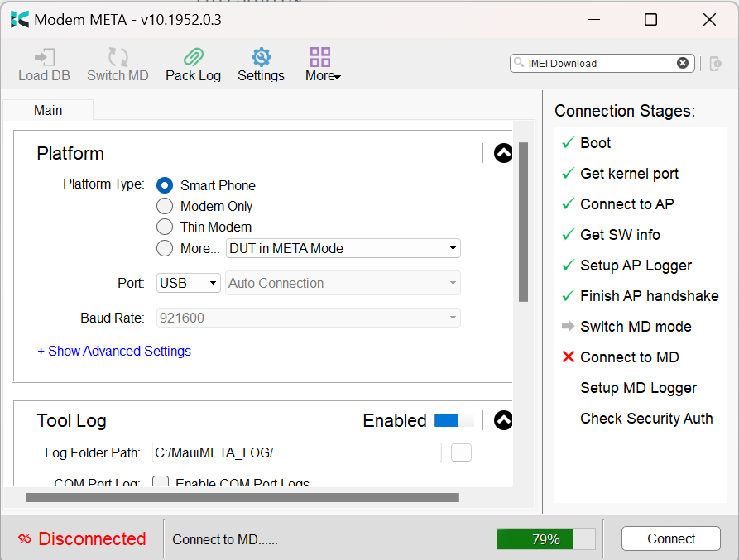
Task: Click Show Advanced Settings link
Action: pyautogui.click(x=114, y=351)
